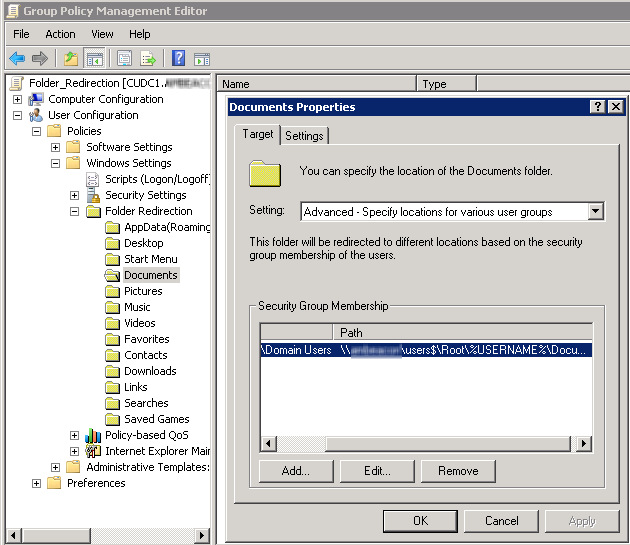This screenshot has width=630, height=545.
Task: Click the Add... button
Action: pyautogui.click(x=295, y=471)
